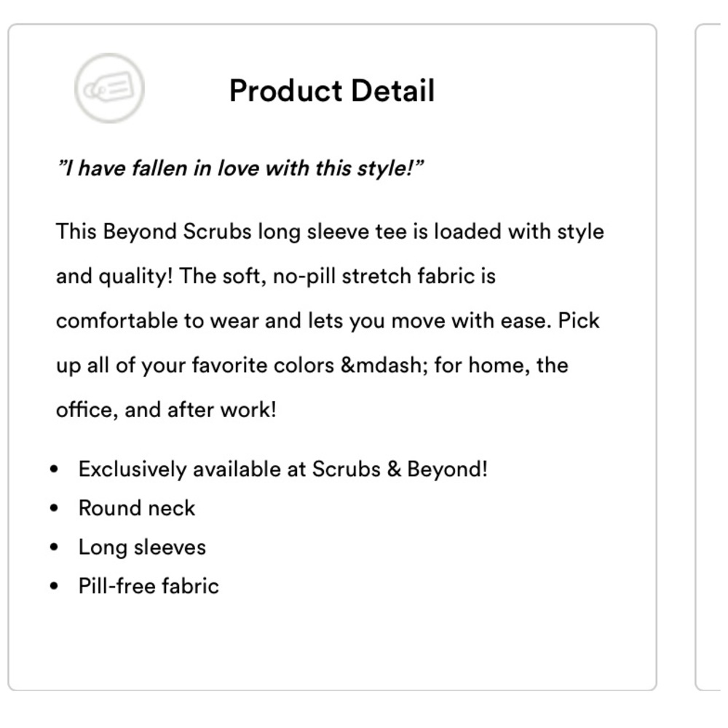Click "Exclusively available at Scrubs & Beyond!" bullet
728x728 pixels.
click(282, 469)
